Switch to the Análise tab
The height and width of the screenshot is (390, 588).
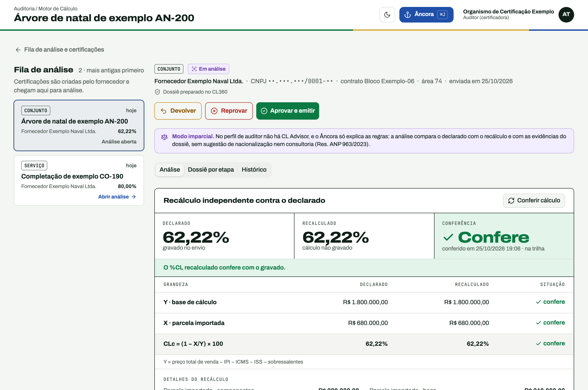pos(170,170)
